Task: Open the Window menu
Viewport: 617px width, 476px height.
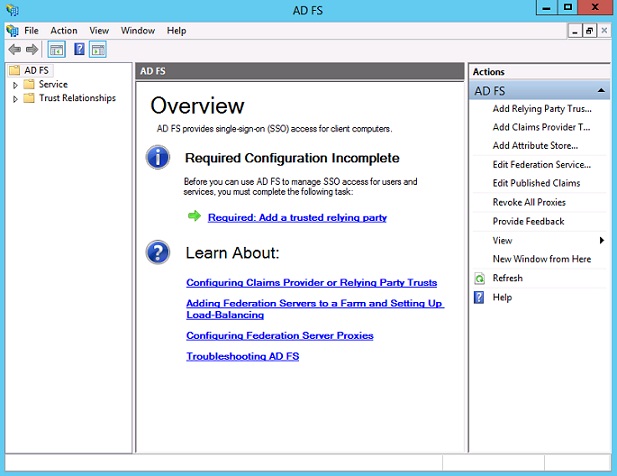Action: [x=138, y=31]
